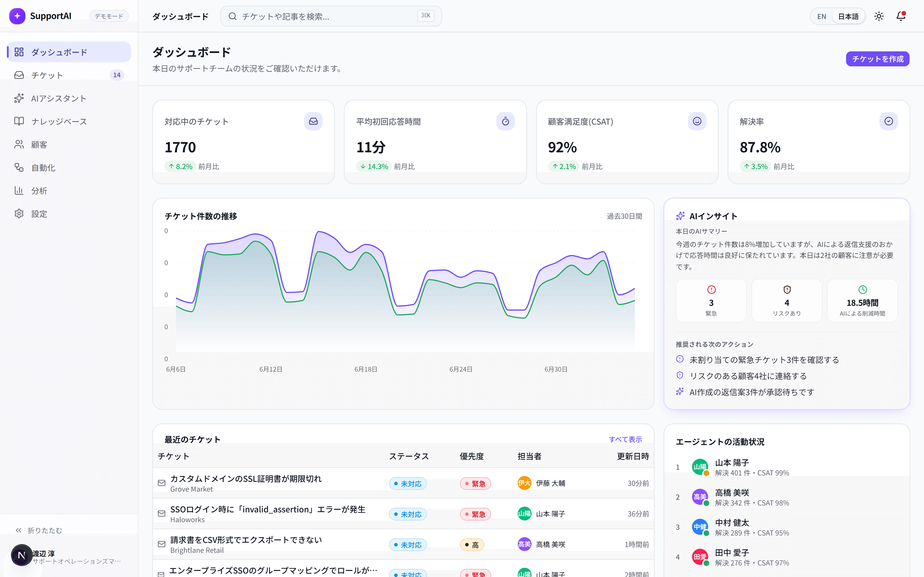Click the smiley icon on 顧客満足度 card
Viewport: 924px width, 577px height.
pyautogui.click(x=697, y=121)
